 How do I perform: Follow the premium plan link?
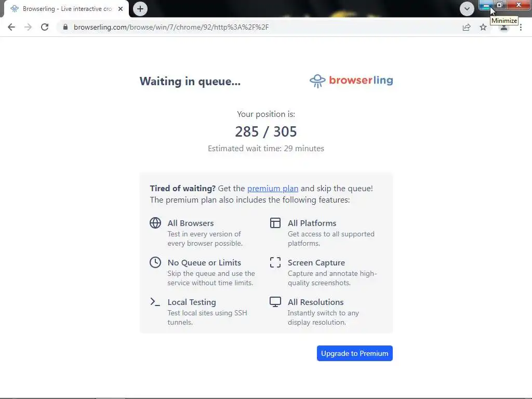point(273,188)
